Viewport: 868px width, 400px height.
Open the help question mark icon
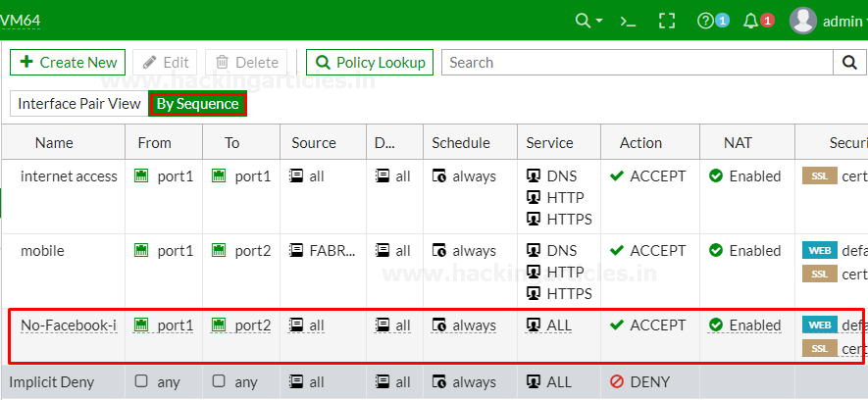[x=705, y=21]
